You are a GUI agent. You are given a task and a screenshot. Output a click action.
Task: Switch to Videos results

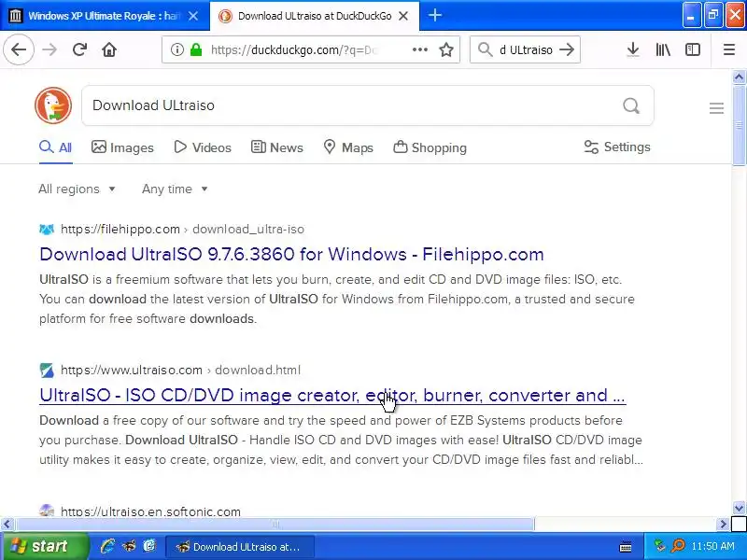203,147
